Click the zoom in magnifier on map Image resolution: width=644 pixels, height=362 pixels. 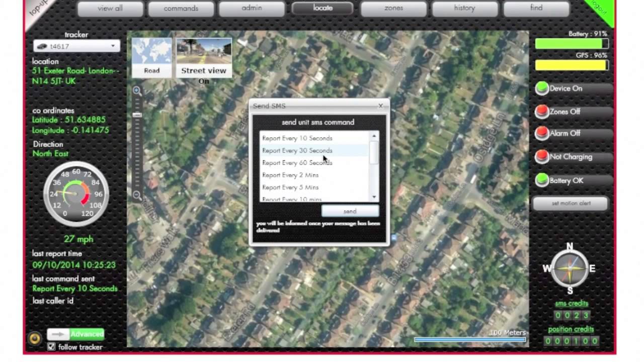pyautogui.click(x=137, y=91)
